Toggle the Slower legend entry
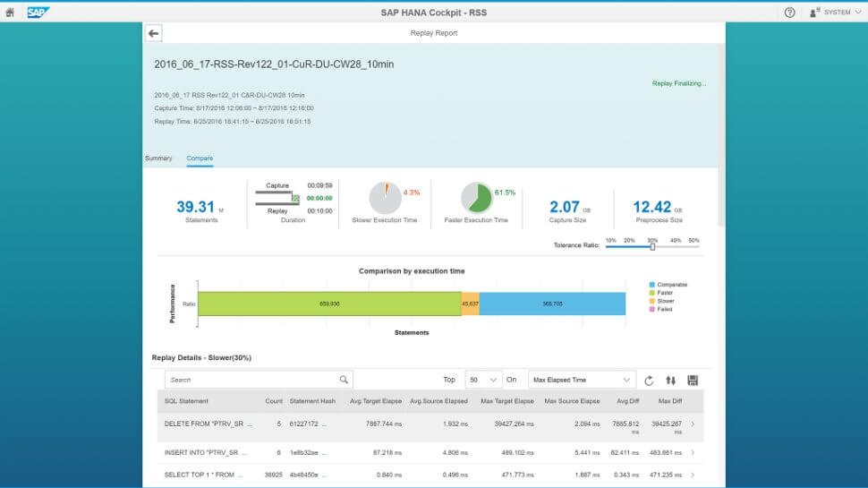This screenshot has height=488, width=868. [x=661, y=302]
